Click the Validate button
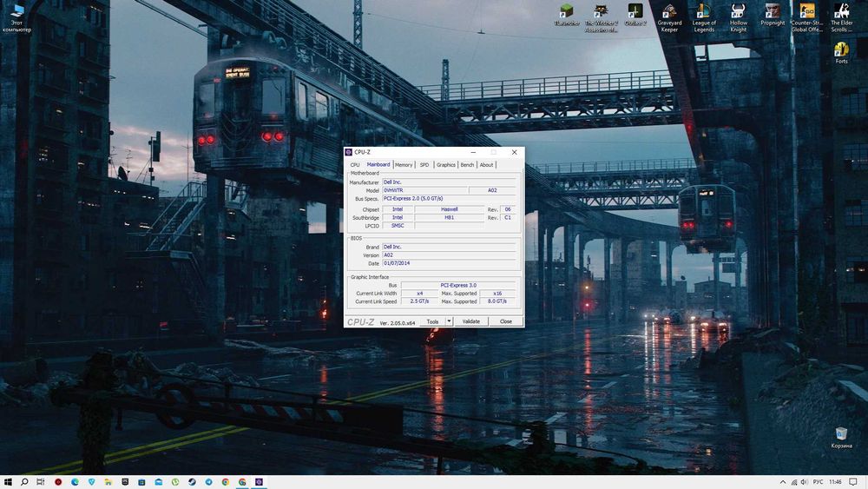 tap(471, 321)
